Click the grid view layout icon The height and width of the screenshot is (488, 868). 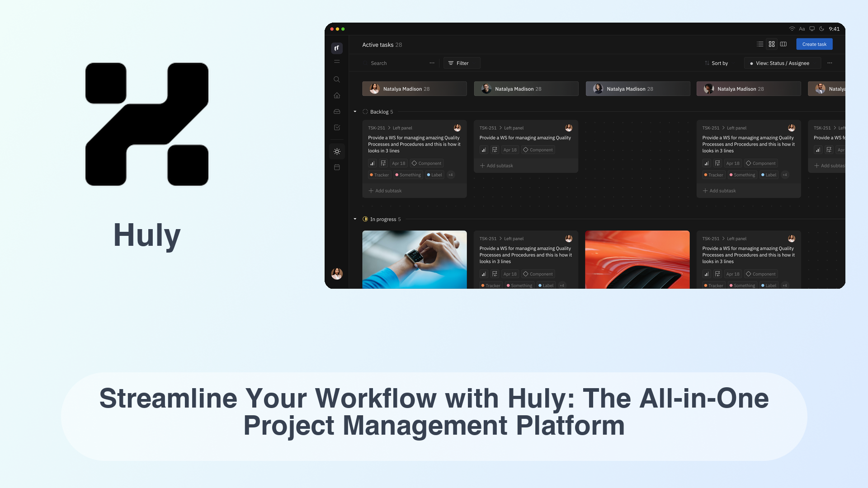click(771, 44)
